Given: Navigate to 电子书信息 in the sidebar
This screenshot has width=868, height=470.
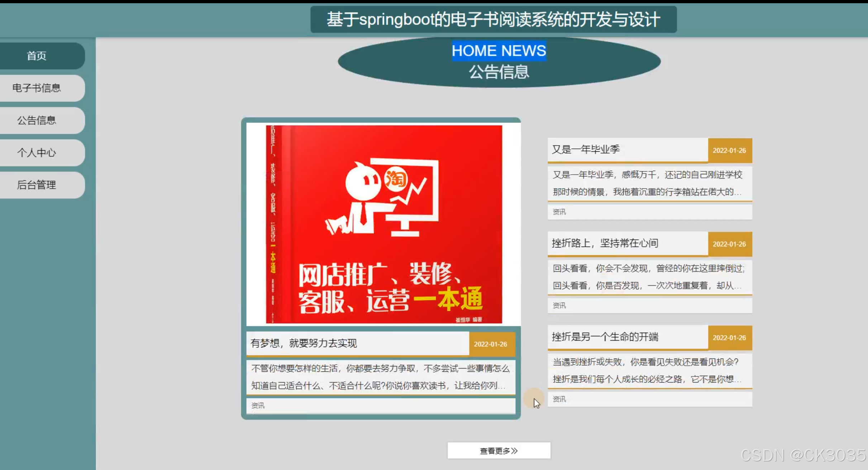Looking at the screenshot, I should 37,88.
